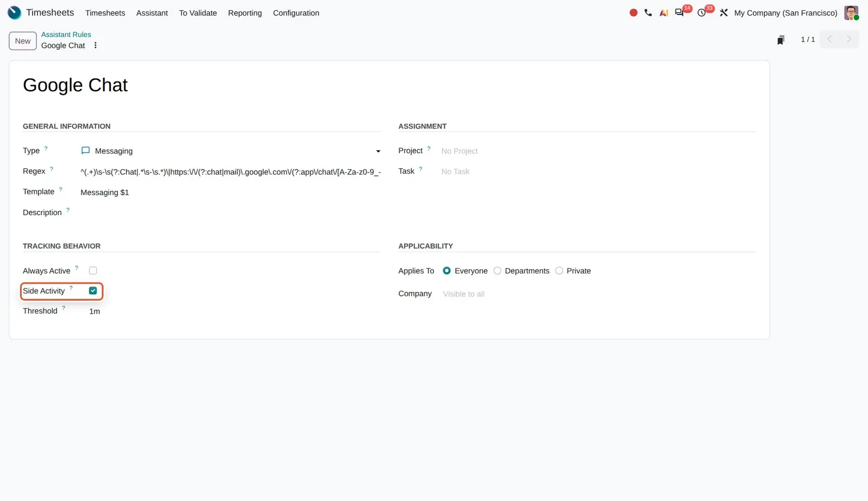868x501 pixels.
Task: Click the New button
Action: (x=23, y=41)
